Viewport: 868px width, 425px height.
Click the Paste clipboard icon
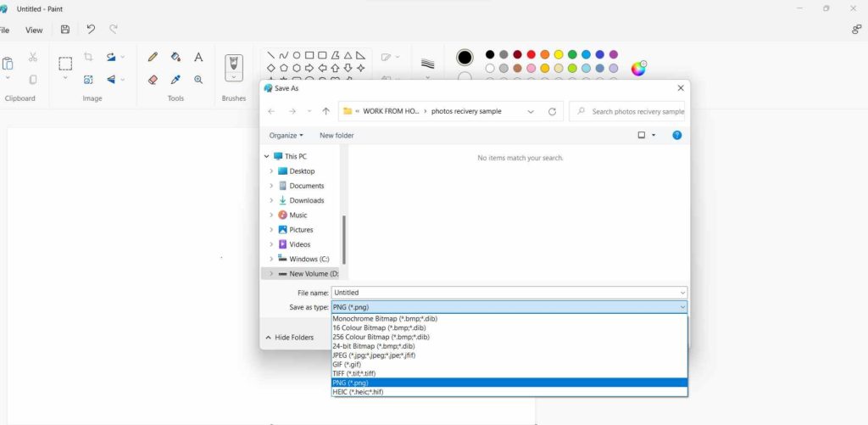pos(7,63)
